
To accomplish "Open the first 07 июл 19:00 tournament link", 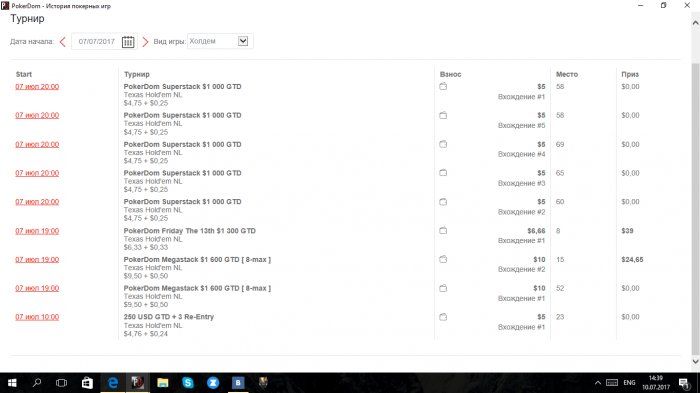I will click(x=37, y=231).
